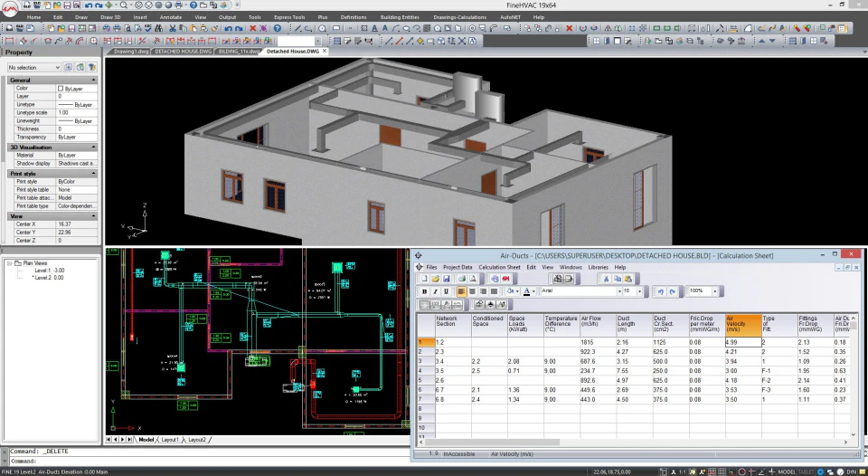Center align text in Air-Ducts sheet

[x=472, y=291]
